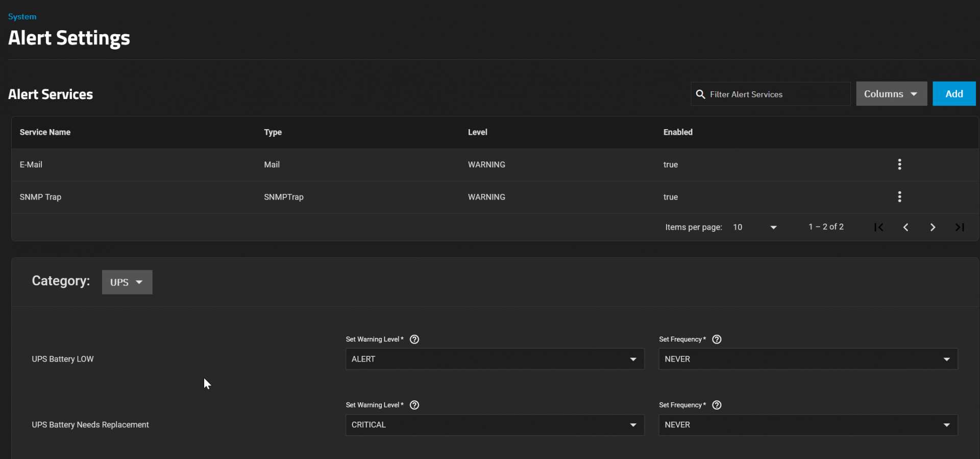Open the Columns dropdown
Screen dimensions: 980x459
891,94
